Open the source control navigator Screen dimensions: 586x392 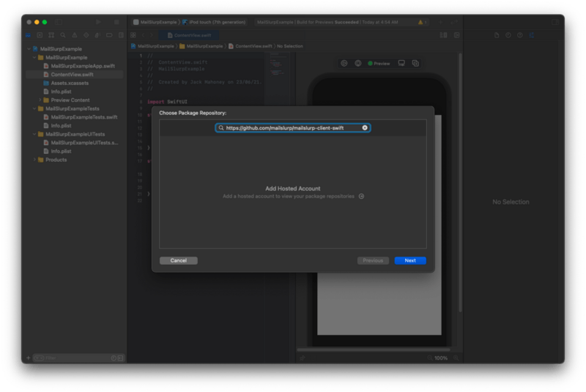pyautogui.click(x=40, y=35)
